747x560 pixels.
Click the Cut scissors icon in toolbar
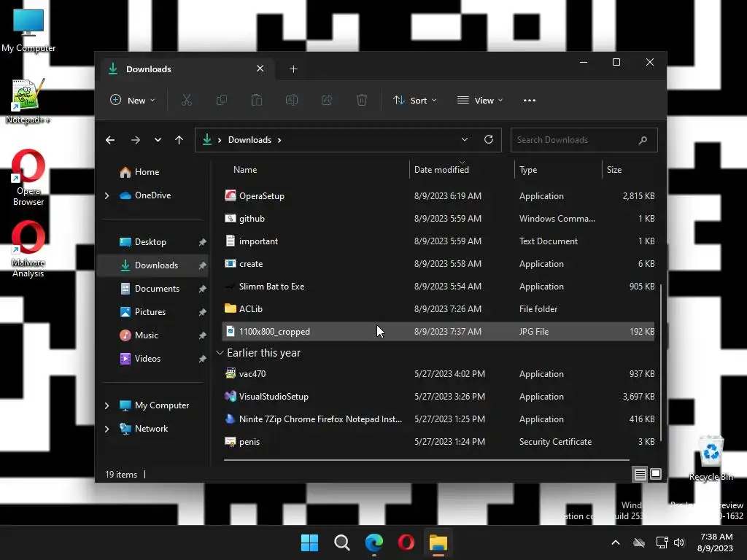click(186, 100)
